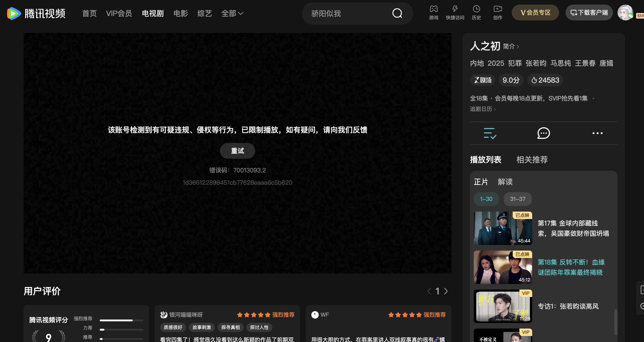Click the add-to-playlist checklist icon
This screenshot has width=644, height=342.
[x=490, y=133]
